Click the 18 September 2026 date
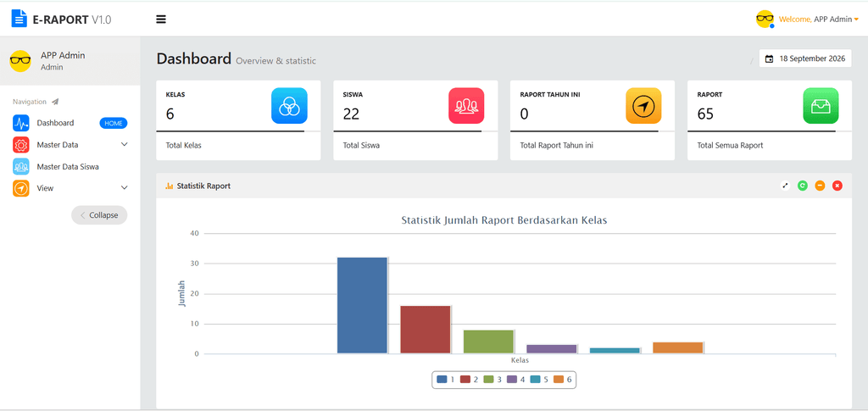Image resolution: width=868 pixels, height=411 pixels. [812, 58]
